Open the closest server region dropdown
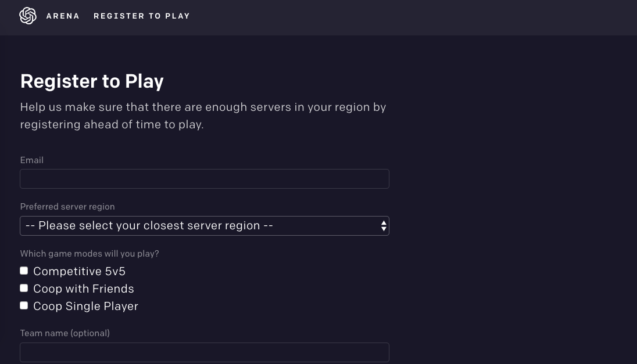 point(205,226)
